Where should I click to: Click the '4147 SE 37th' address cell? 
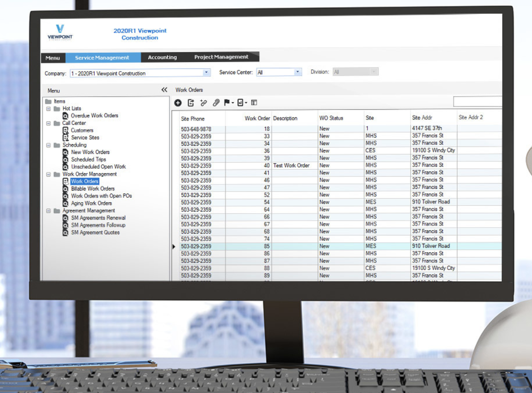click(x=427, y=128)
